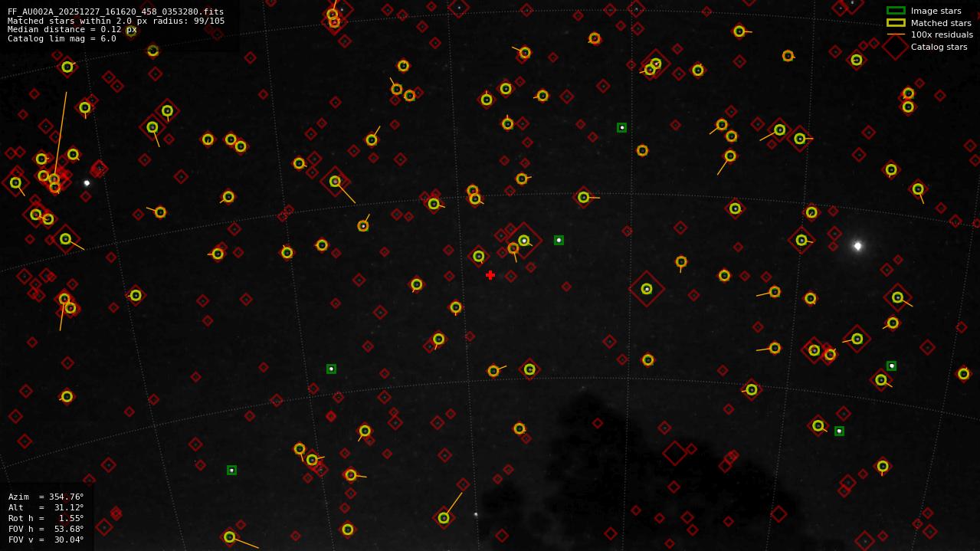
Task: Click the red cross field-center marker
Action: click(x=490, y=275)
